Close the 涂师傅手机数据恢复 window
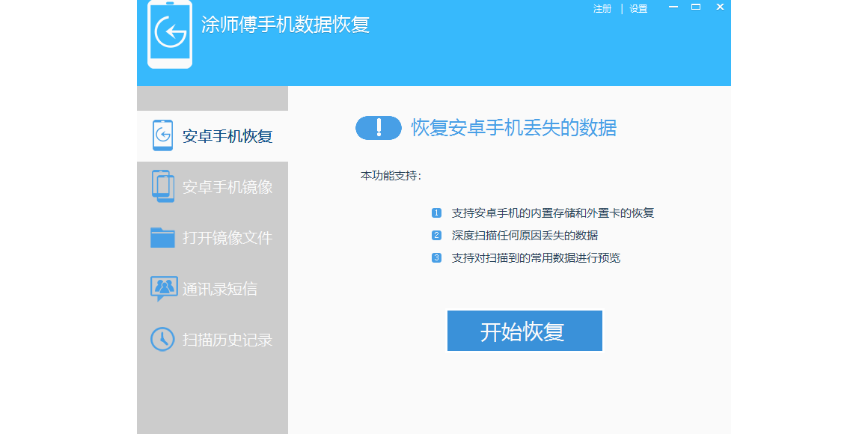The image size is (868, 434). pyautogui.click(x=720, y=7)
